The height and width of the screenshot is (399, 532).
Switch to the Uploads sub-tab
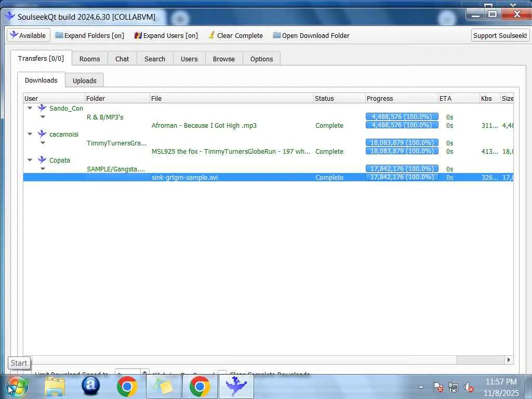click(x=85, y=81)
